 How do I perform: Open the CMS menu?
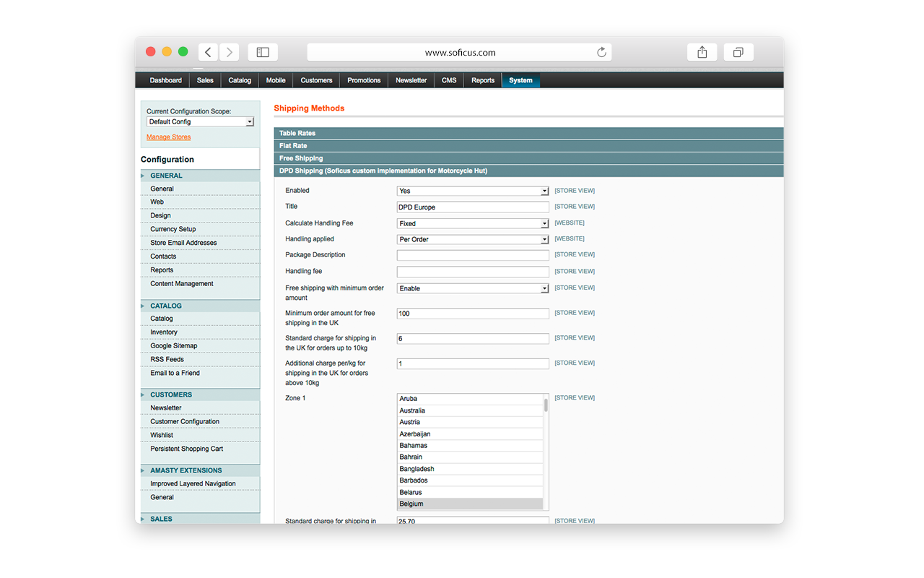(x=449, y=80)
